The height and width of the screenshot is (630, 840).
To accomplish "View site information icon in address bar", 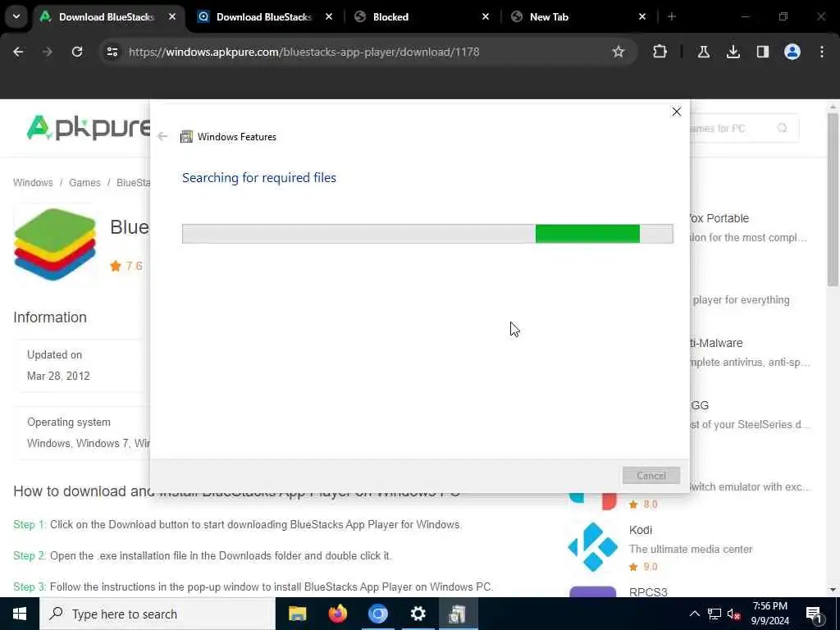I will [x=112, y=52].
